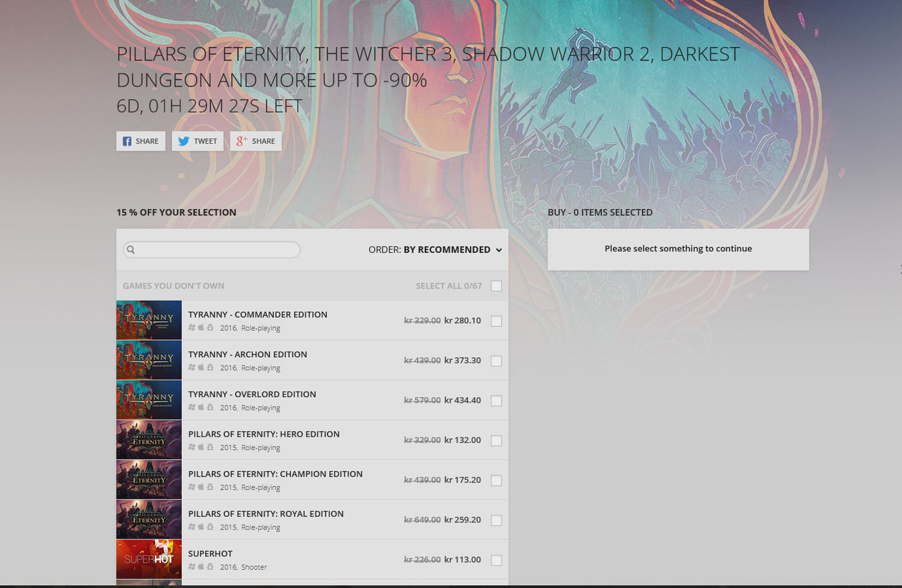Open the SUPERHOT title link
This screenshot has width=902, height=588.
point(210,553)
